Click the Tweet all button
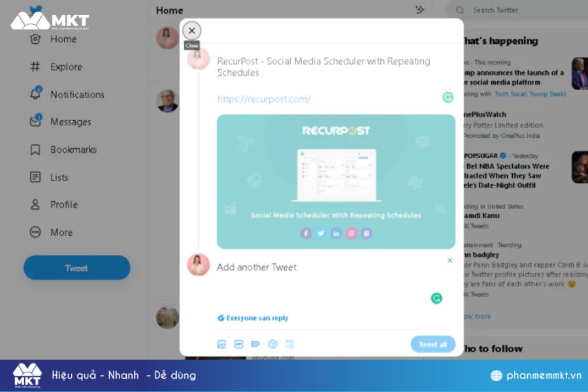The width and height of the screenshot is (588, 392). (433, 344)
